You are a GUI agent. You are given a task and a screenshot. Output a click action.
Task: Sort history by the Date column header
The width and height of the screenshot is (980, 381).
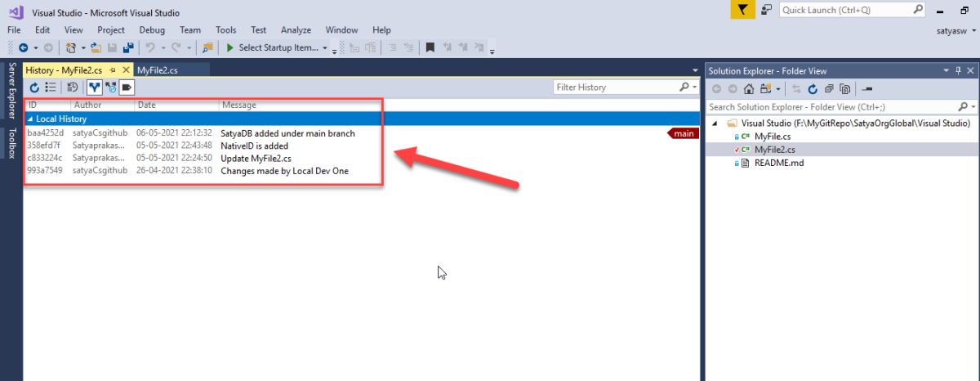point(147,105)
